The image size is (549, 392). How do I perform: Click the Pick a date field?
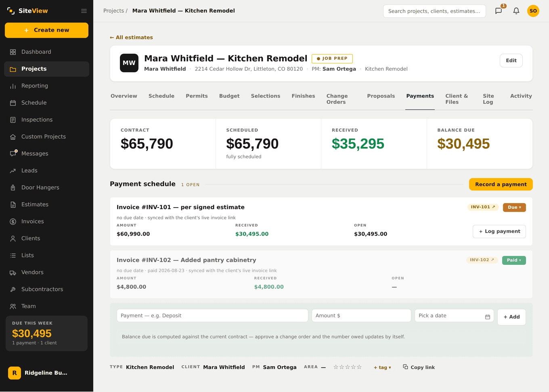[x=455, y=316]
